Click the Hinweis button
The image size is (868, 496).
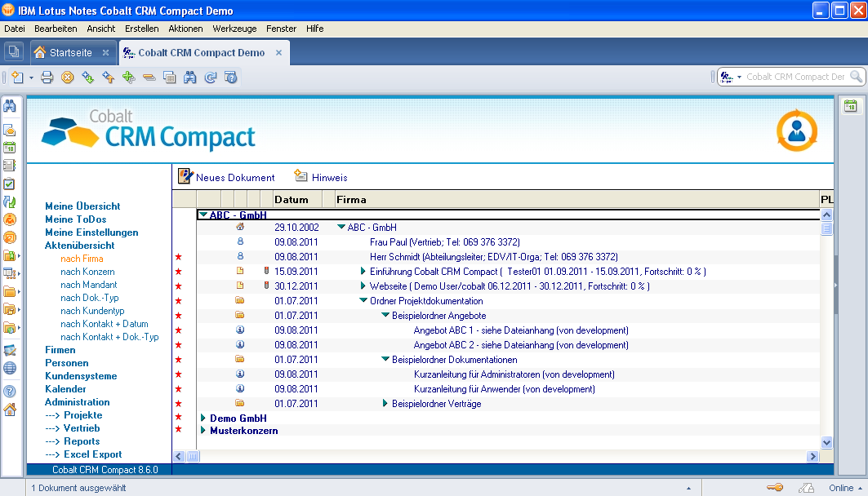click(321, 177)
